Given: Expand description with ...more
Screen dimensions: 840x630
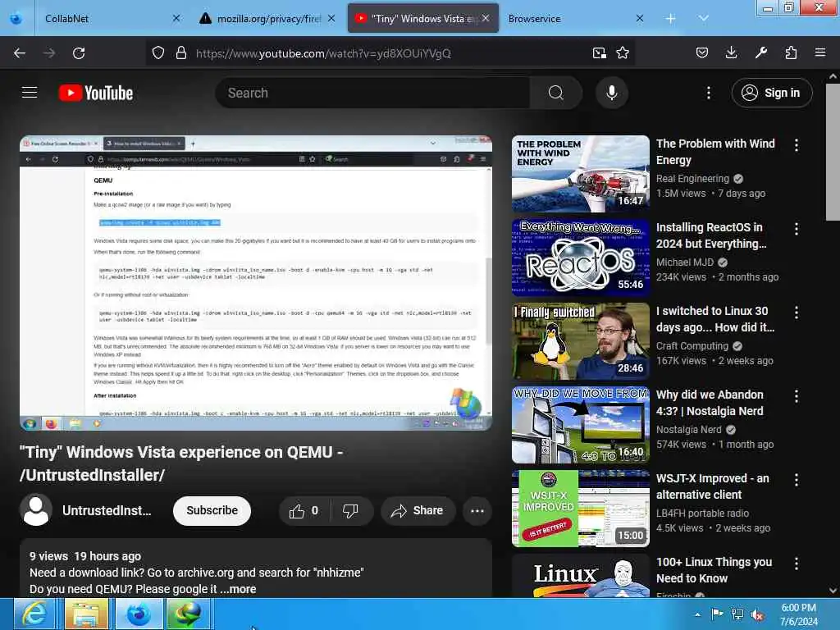Looking at the screenshot, I should pyautogui.click(x=238, y=589).
